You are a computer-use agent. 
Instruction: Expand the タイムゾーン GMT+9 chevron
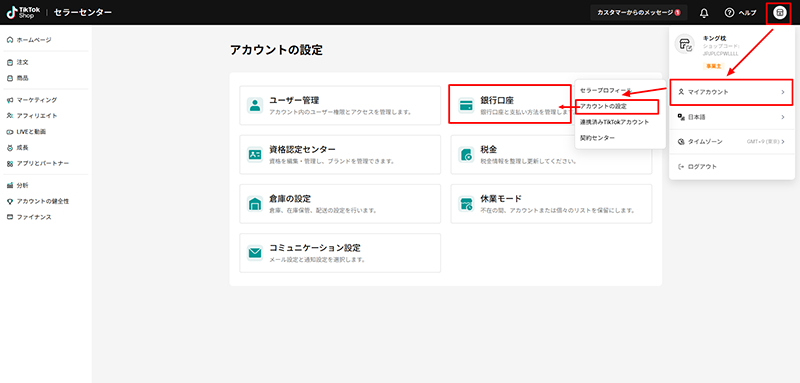point(783,142)
